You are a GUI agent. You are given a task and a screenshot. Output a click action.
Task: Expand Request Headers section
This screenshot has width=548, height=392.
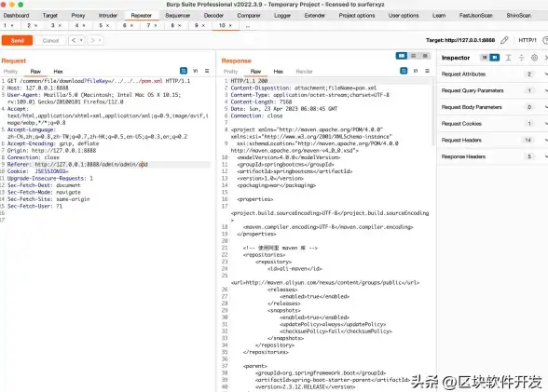(545, 140)
